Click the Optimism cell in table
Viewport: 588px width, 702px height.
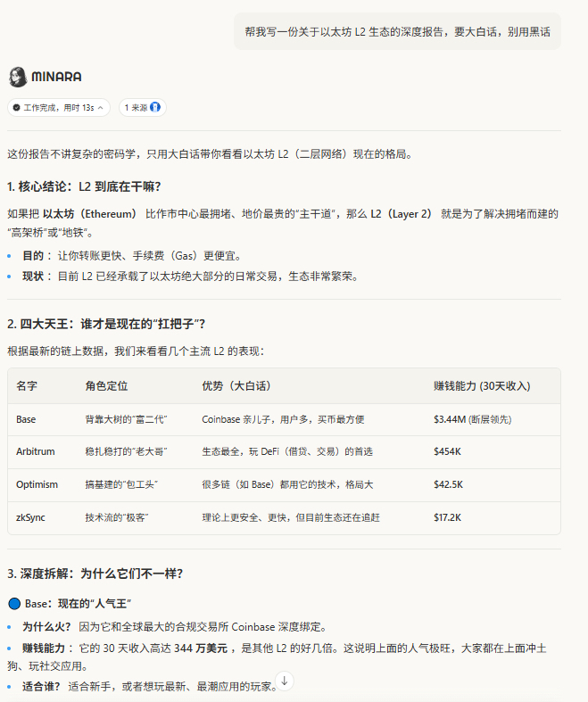[37, 485]
